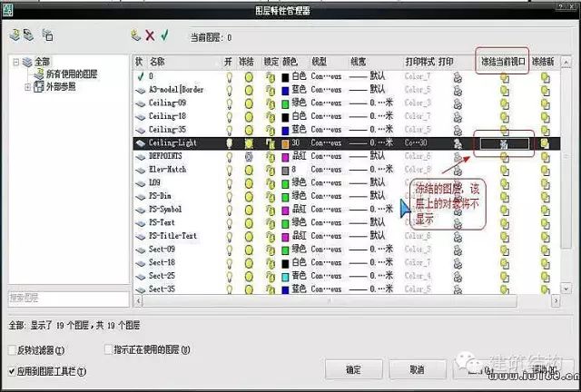Viewport: 581px width, 392px height.
Task: Open linetype for DEFPOINTS layer
Action: [x=326, y=156]
